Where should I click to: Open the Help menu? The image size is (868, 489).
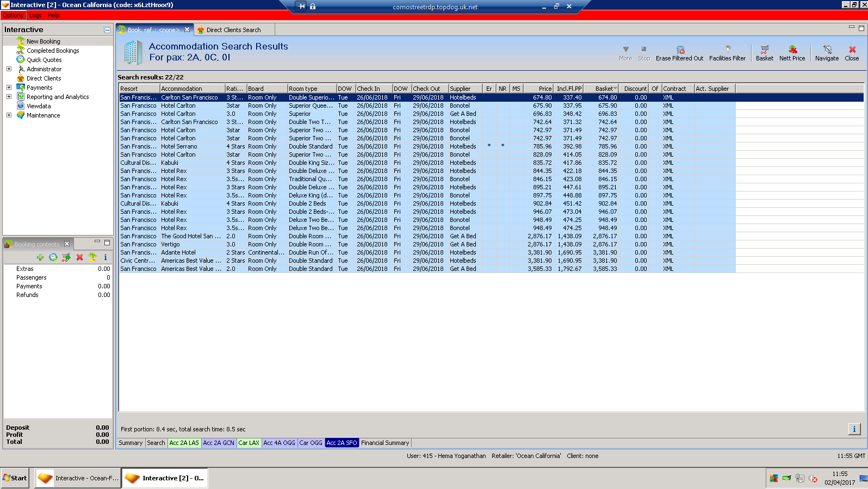[x=54, y=15]
